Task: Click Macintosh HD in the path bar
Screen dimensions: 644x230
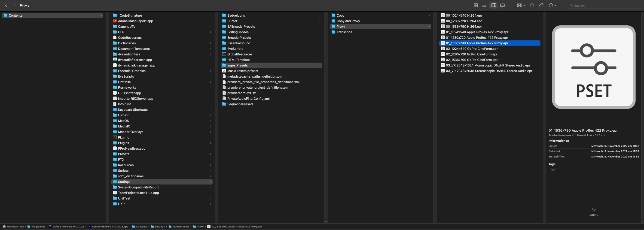Action: [x=13, y=227]
